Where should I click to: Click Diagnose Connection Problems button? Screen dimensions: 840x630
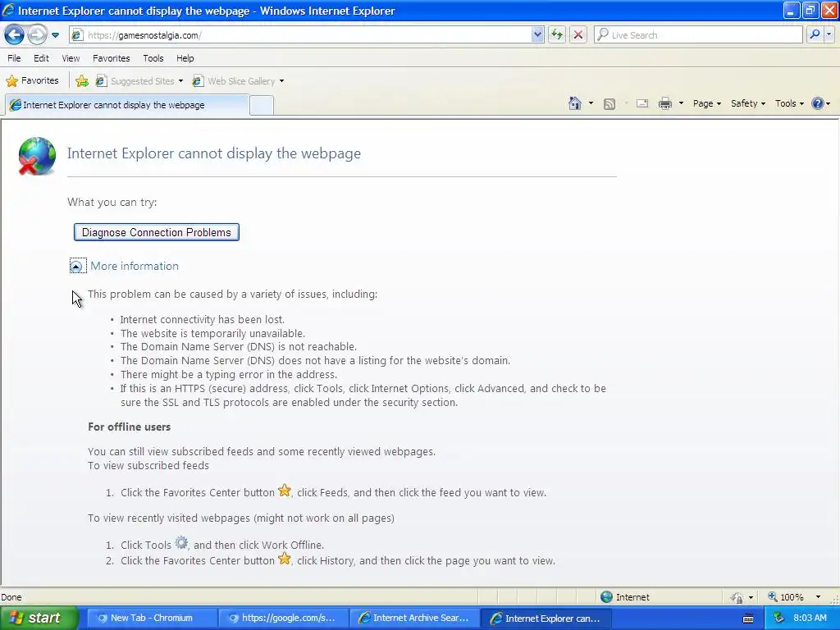157,232
